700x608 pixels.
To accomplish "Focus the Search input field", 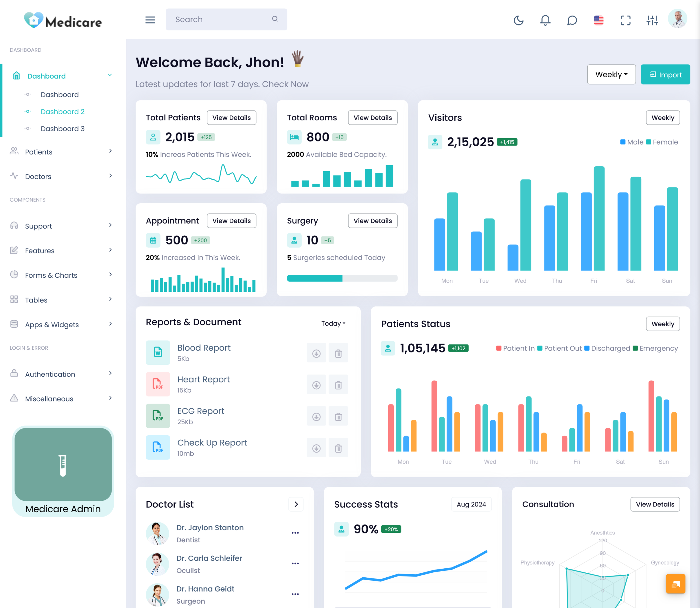I will 226,19.
